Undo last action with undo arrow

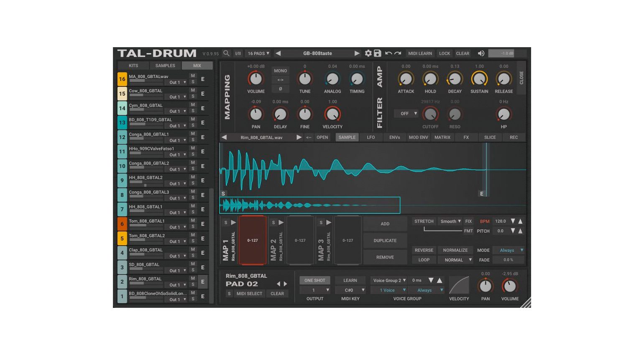pos(388,53)
